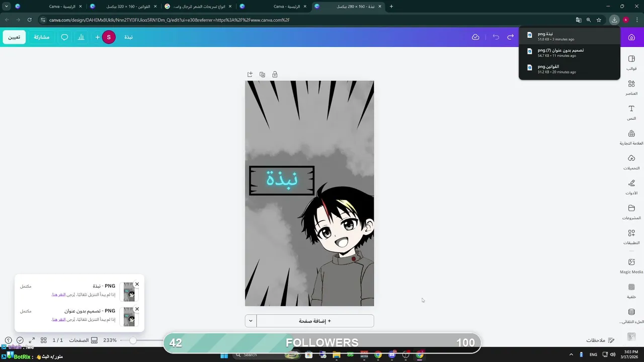644x362 pixels.
Task: Click the 233% zoom level value
Action: coord(110,340)
